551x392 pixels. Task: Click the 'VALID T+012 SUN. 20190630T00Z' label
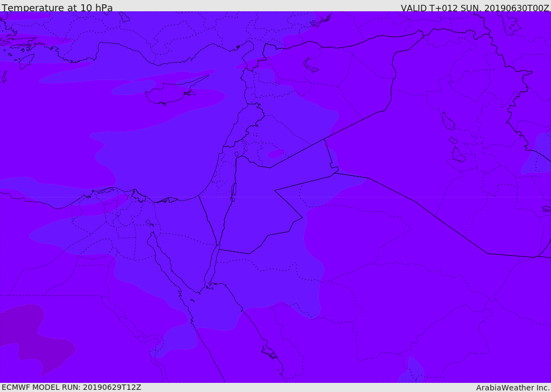(475, 8)
